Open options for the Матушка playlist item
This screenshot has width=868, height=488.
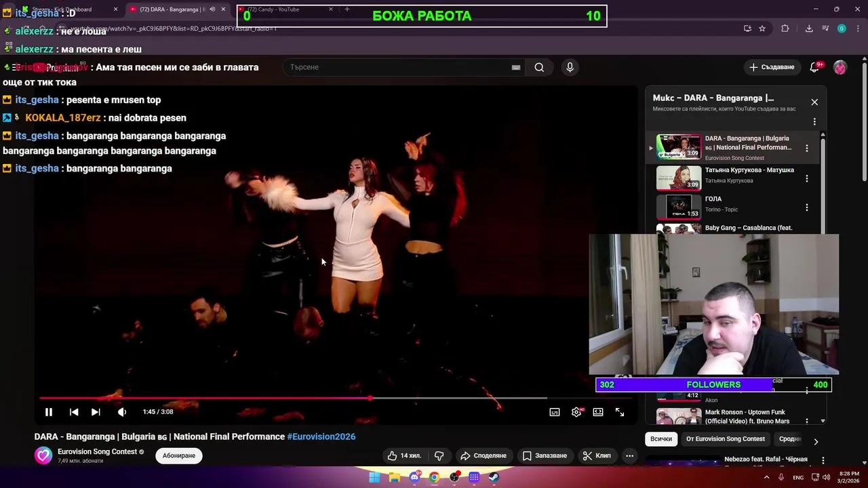pyautogui.click(x=806, y=178)
